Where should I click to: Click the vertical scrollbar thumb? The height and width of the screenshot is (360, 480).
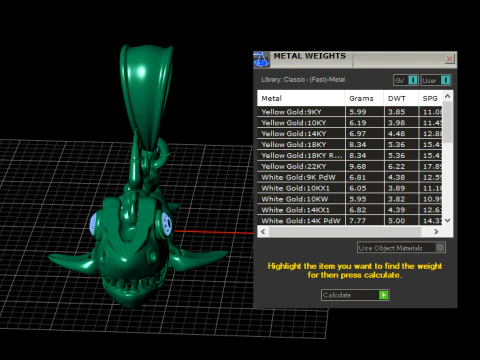coord(447,123)
